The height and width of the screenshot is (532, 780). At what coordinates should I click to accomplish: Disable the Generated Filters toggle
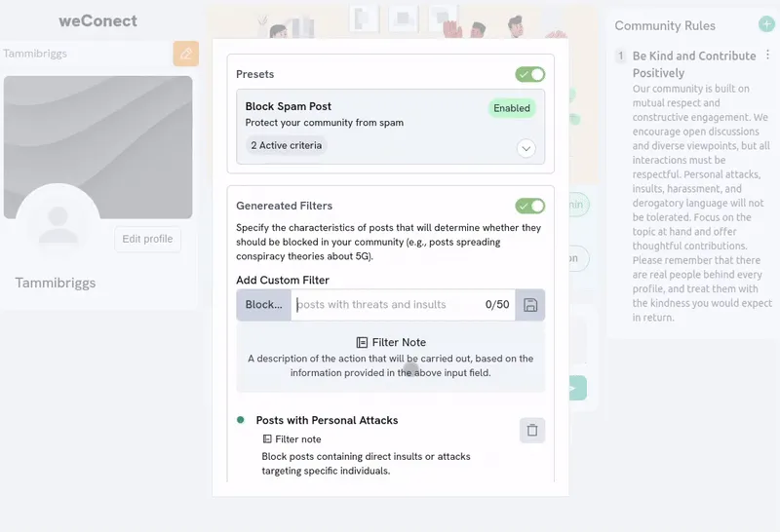pyautogui.click(x=529, y=206)
